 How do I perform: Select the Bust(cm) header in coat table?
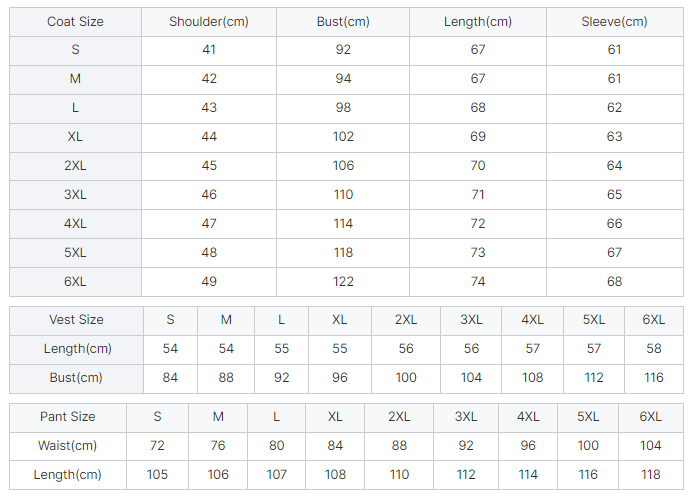click(343, 22)
